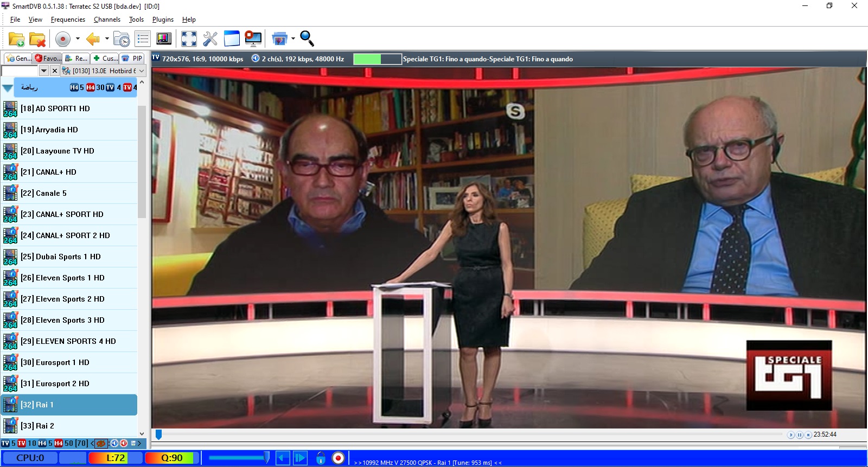Open back arrow history dropdown

pyautogui.click(x=107, y=39)
